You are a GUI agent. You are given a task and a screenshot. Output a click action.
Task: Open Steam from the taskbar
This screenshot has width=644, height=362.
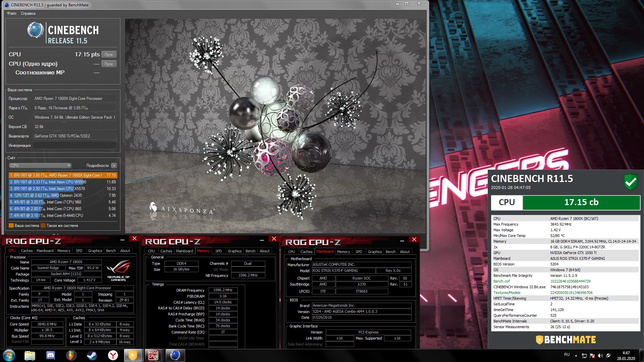coord(92,355)
